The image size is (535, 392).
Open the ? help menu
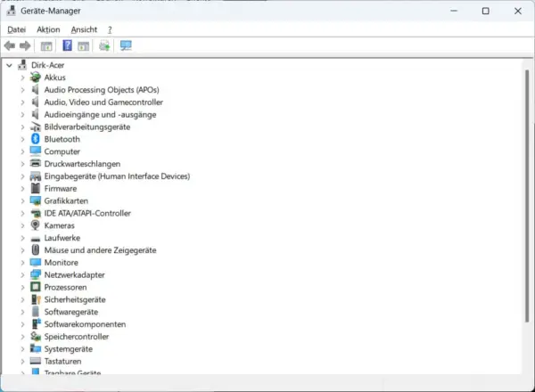coord(110,29)
